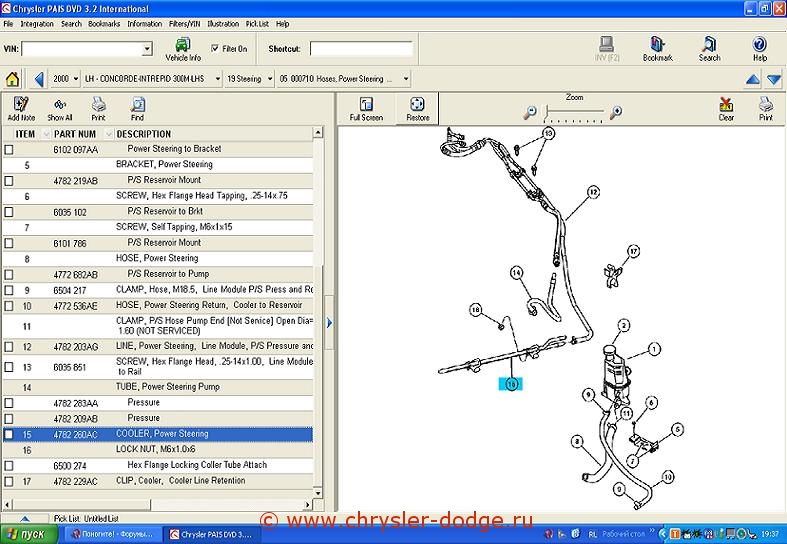Open the Search tool icon
The width and height of the screenshot is (787, 544).
(x=709, y=49)
